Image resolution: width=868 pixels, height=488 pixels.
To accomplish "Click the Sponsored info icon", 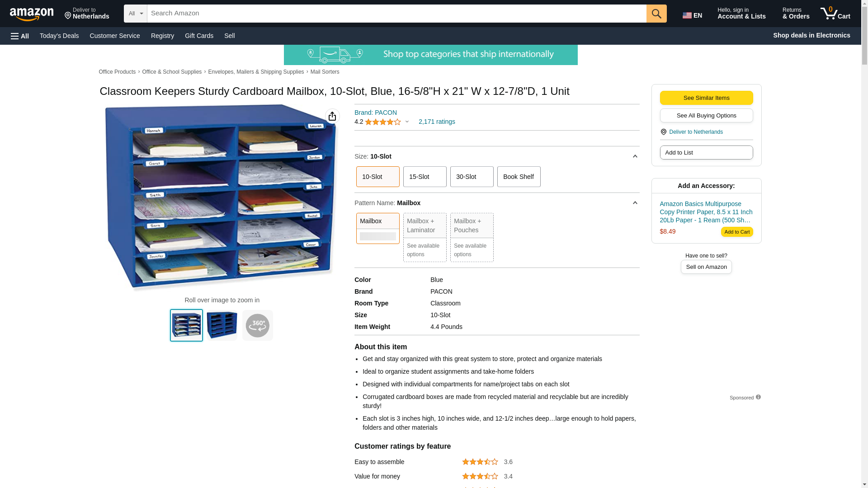I will pos(758,397).
